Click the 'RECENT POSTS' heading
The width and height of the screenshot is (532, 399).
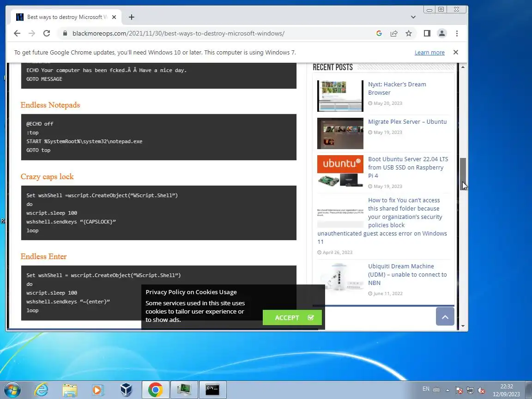(x=332, y=67)
